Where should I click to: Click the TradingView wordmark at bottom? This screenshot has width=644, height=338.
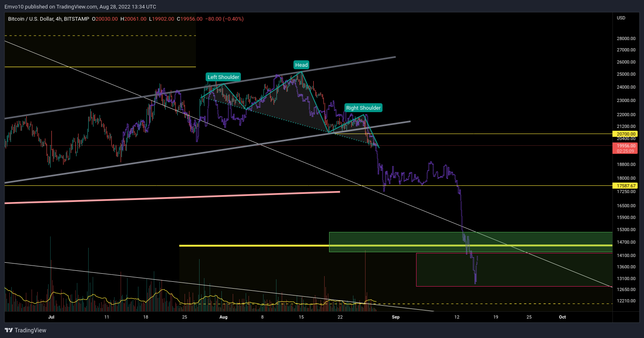pyautogui.click(x=30, y=330)
